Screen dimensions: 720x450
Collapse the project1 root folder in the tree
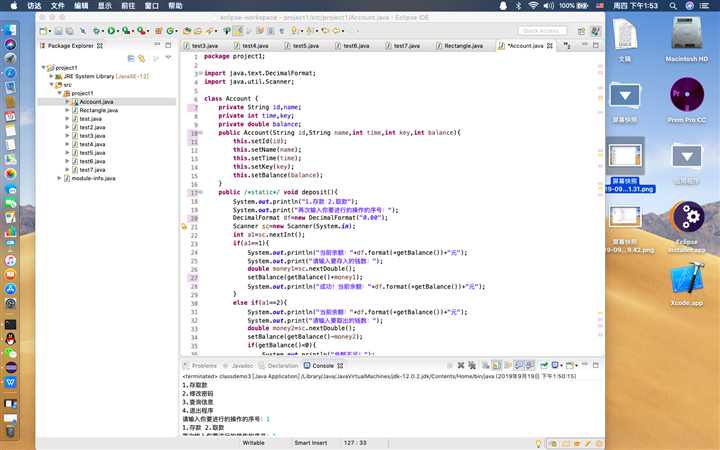(44, 68)
